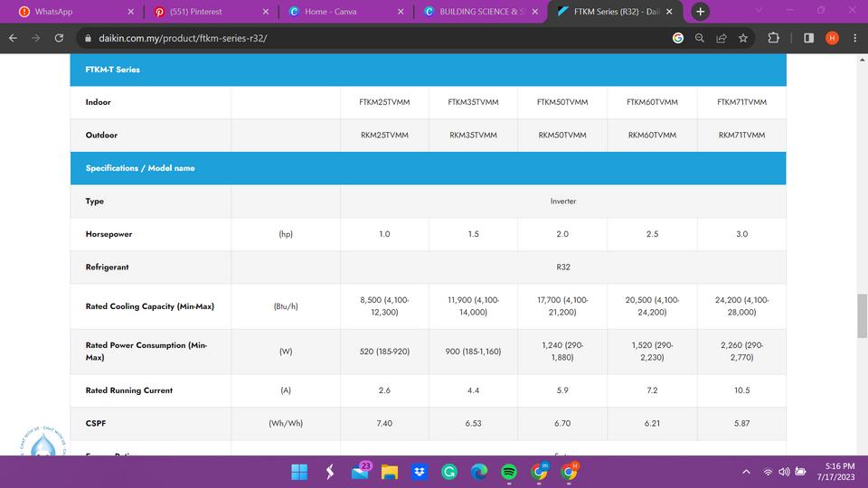The height and width of the screenshot is (488, 868).
Task: Click the Rated Power Consumption row label
Action: coord(146,352)
